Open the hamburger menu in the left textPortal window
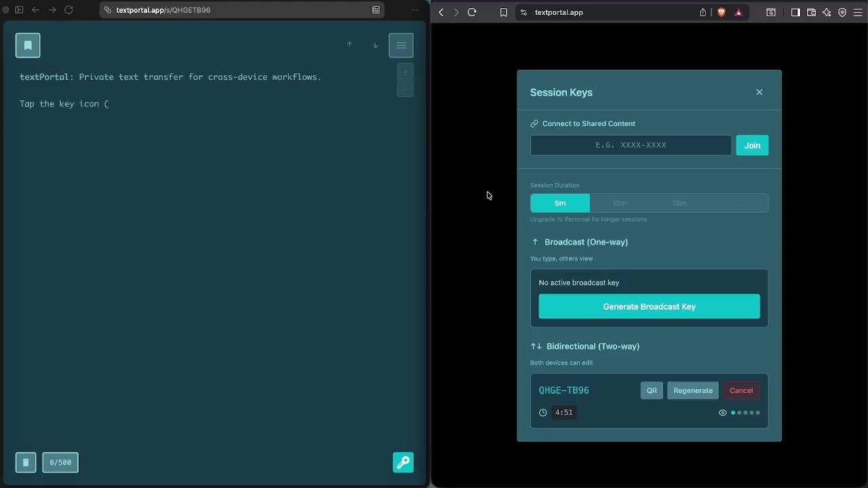 pos(401,45)
